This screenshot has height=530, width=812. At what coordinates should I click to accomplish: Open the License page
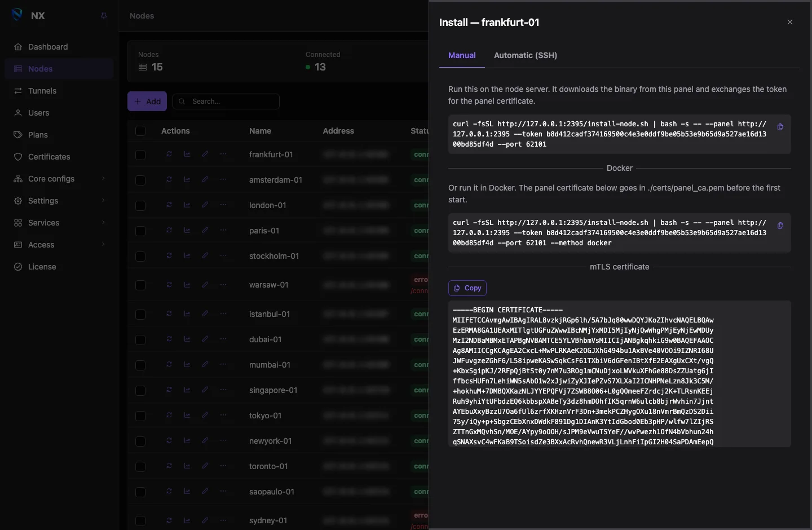[x=59, y=267]
